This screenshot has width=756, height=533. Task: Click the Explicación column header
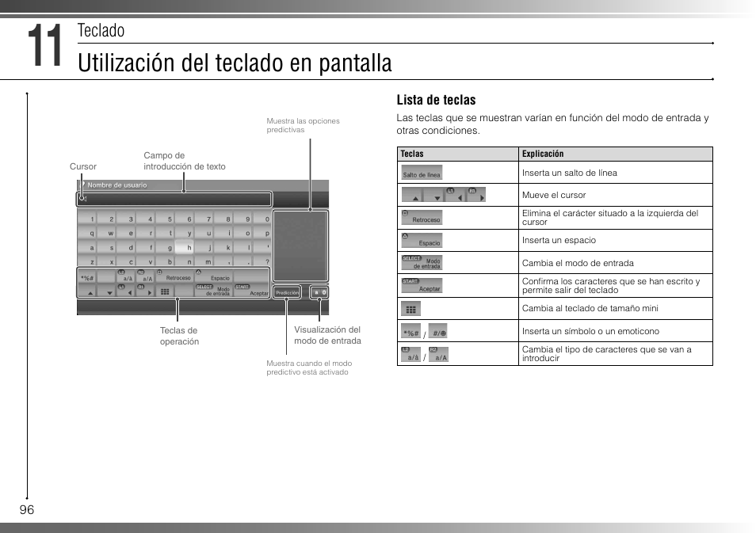[616, 154]
